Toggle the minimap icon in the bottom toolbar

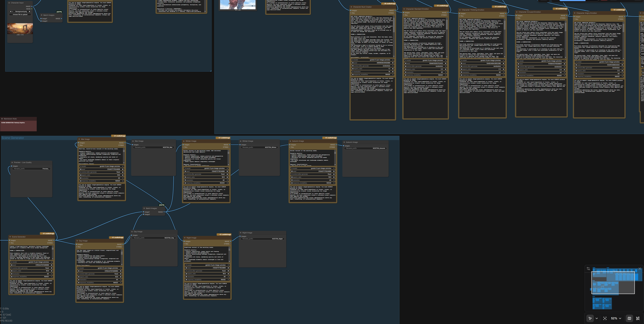pyautogui.click(x=630, y=319)
